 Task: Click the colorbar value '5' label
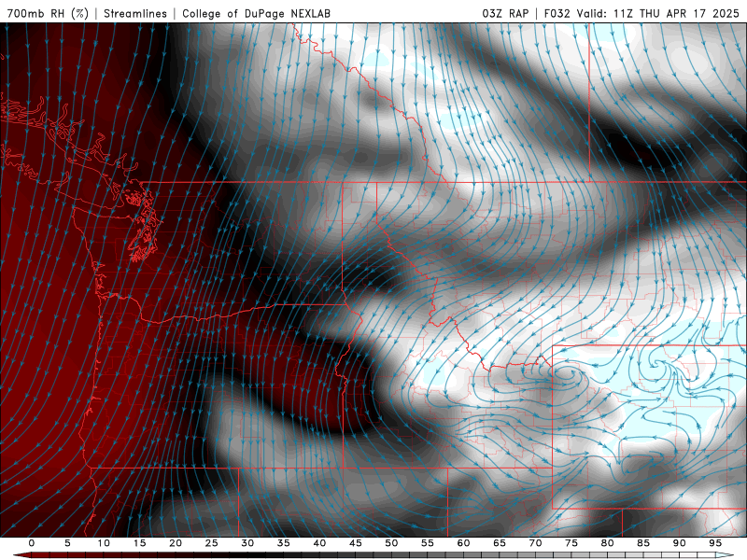pos(67,543)
